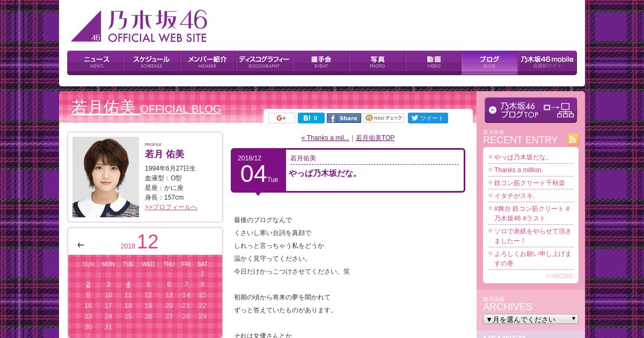Image resolution: width=644 pixels, height=338 pixels.
Task: Click the line 温かく見守ってください。
Action: pos(273,259)
